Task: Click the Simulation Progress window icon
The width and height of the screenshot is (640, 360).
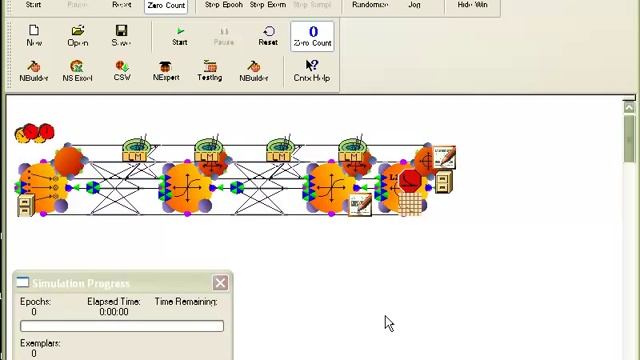Action: coord(22,282)
